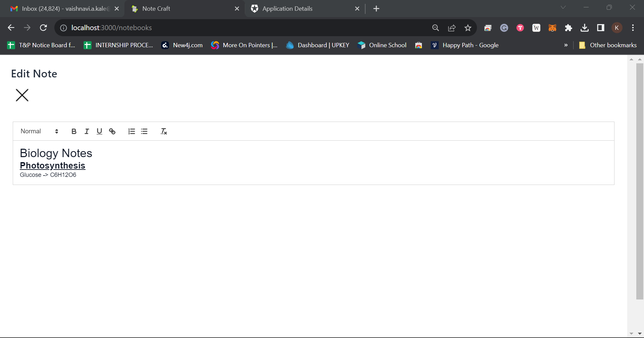Toggle the bullet list button
The width and height of the screenshot is (644, 338).
[144, 131]
